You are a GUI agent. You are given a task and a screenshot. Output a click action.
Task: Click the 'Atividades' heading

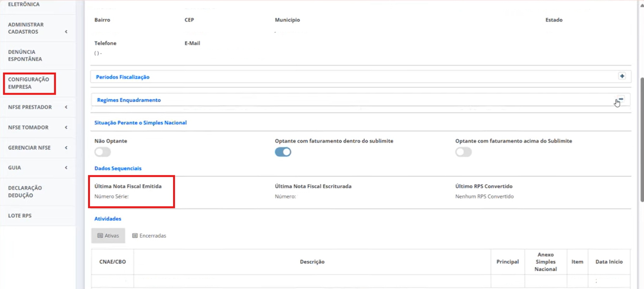108,219
